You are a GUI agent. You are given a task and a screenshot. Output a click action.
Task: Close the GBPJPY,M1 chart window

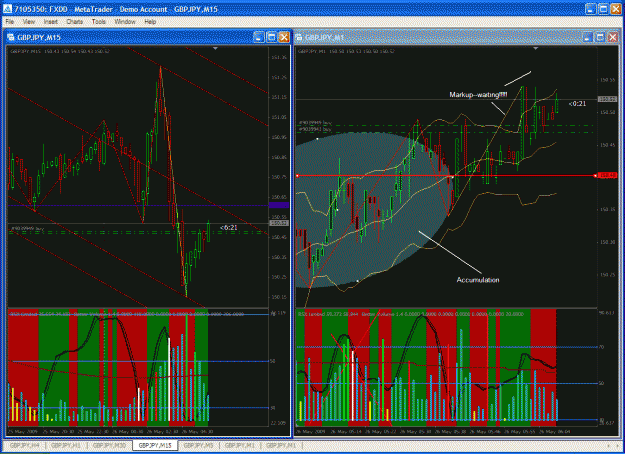[613, 37]
